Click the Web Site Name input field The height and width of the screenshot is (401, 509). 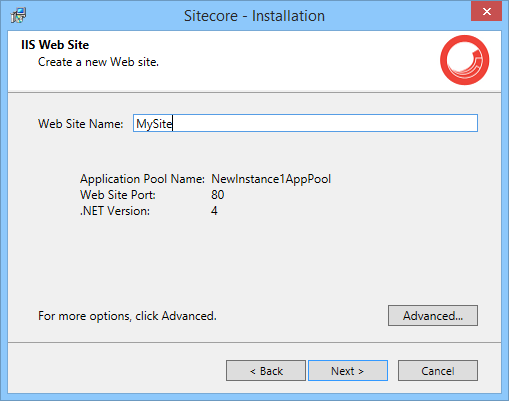click(x=305, y=123)
